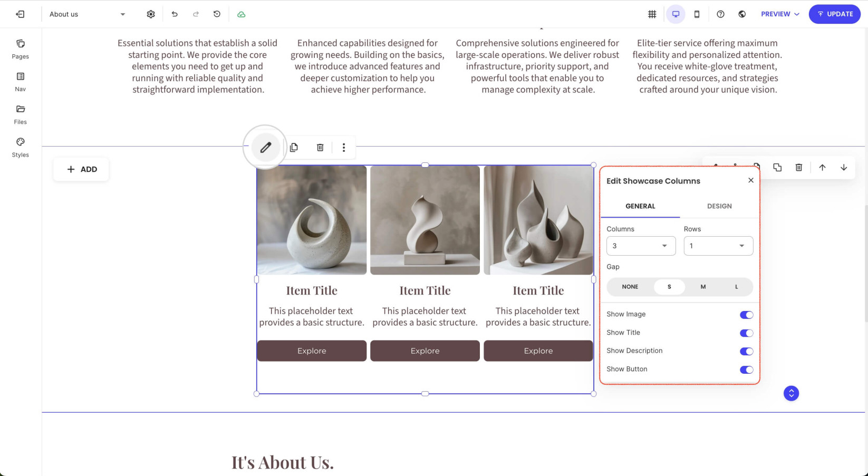Click the UPDATE button
The width and height of the screenshot is (868, 476).
pyautogui.click(x=835, y=14)
